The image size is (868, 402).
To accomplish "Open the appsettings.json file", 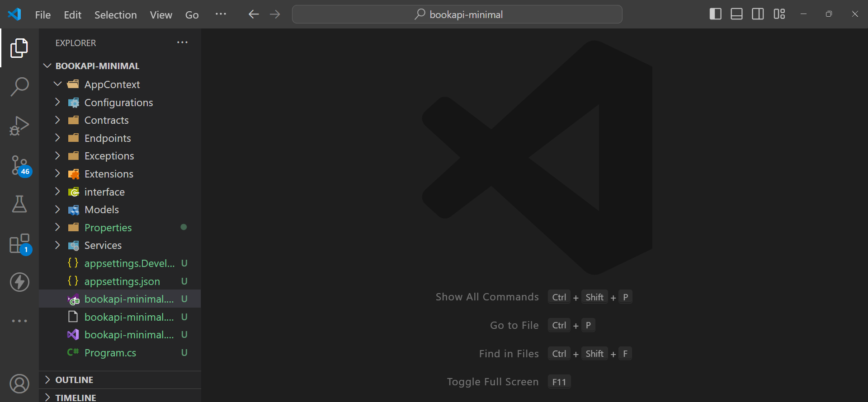I will [120, 281].
